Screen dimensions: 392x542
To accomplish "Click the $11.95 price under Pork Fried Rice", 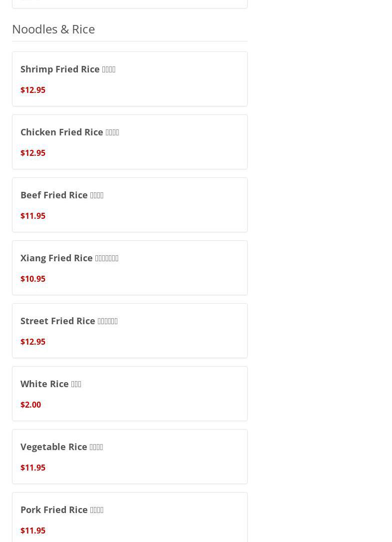I will tap(33, 530).
